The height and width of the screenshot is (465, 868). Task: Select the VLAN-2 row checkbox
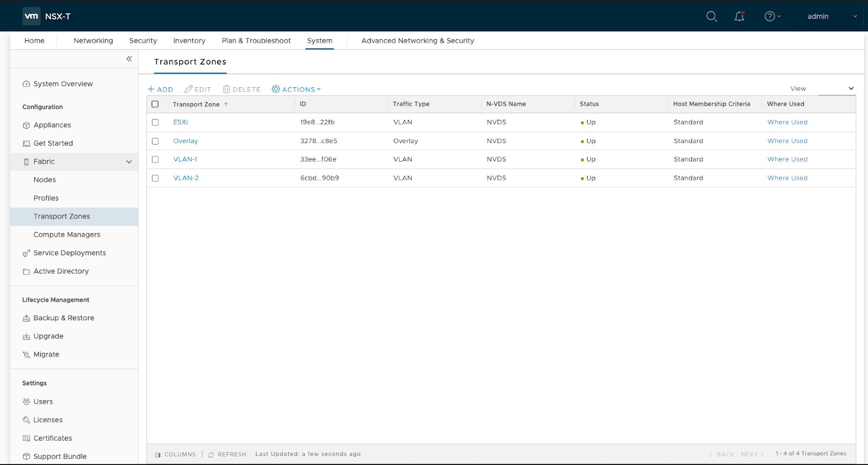point(155,178)
